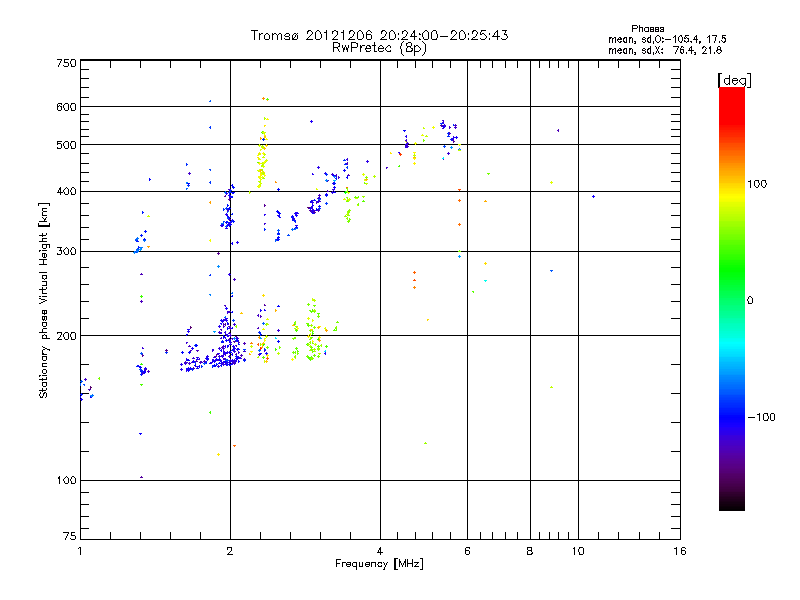Click the 'Stationary phase Virtual Height [km]' axis label

(x=44, y=300)
